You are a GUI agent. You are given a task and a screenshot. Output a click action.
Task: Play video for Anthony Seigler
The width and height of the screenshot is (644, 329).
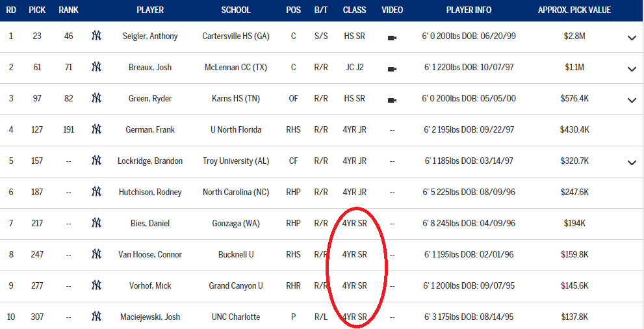(392, 37)
